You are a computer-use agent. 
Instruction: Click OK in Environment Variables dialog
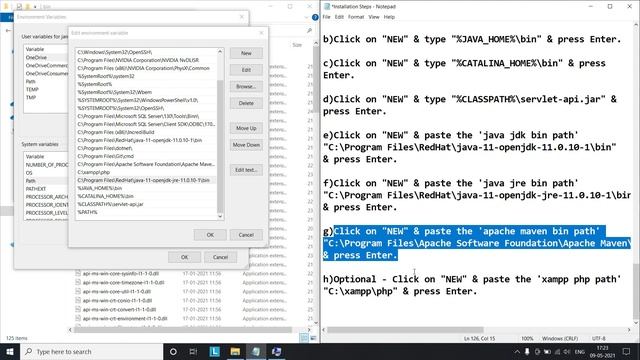tap(184, 257)
